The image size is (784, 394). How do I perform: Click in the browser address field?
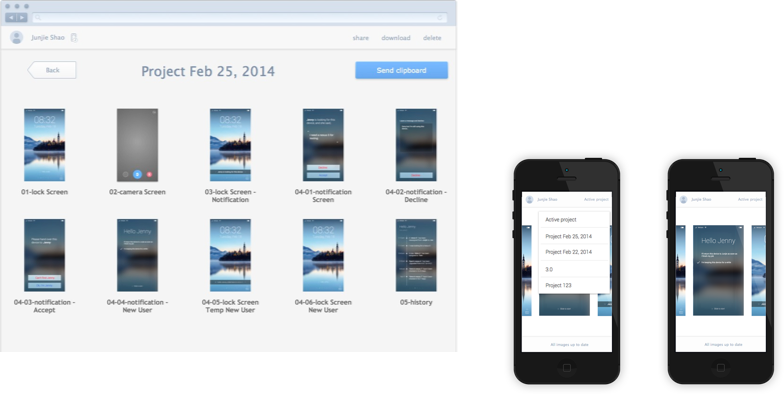240,18
